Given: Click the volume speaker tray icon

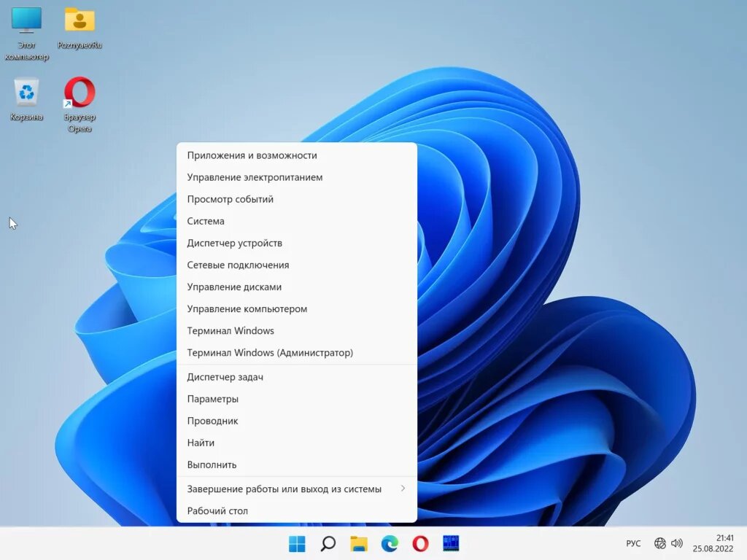Looking at the screenshot, I should pyautogui.click(x=676, y=543).
